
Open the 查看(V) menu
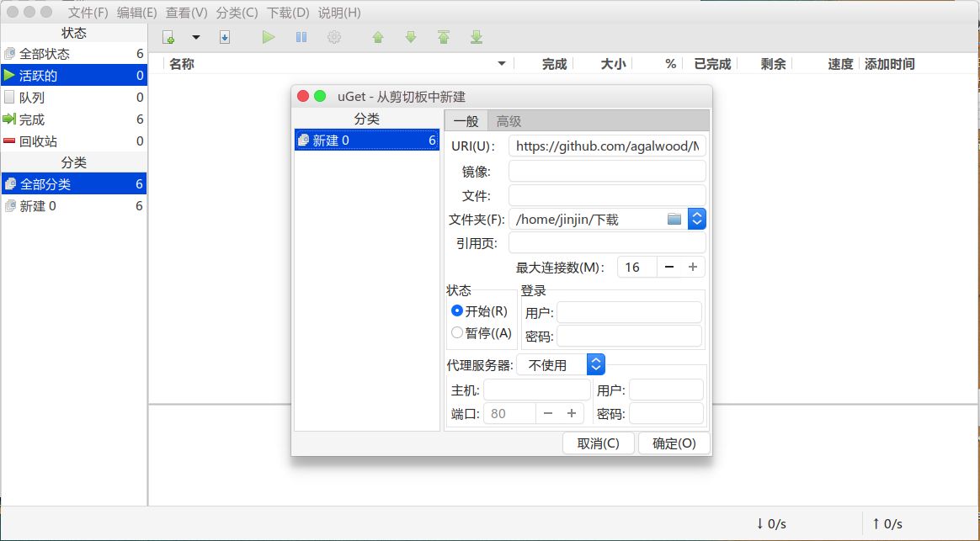[x=186, y=13]
